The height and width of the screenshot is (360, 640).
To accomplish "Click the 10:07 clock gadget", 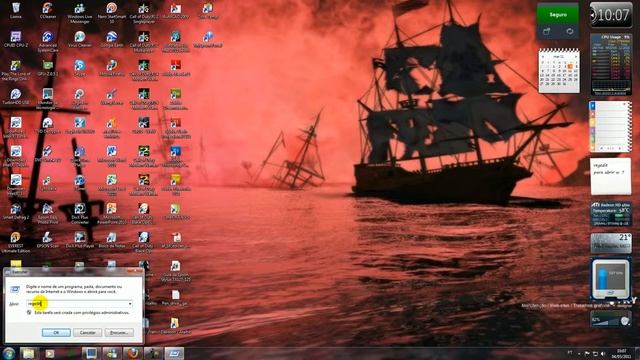I will [x=611, y=15].
